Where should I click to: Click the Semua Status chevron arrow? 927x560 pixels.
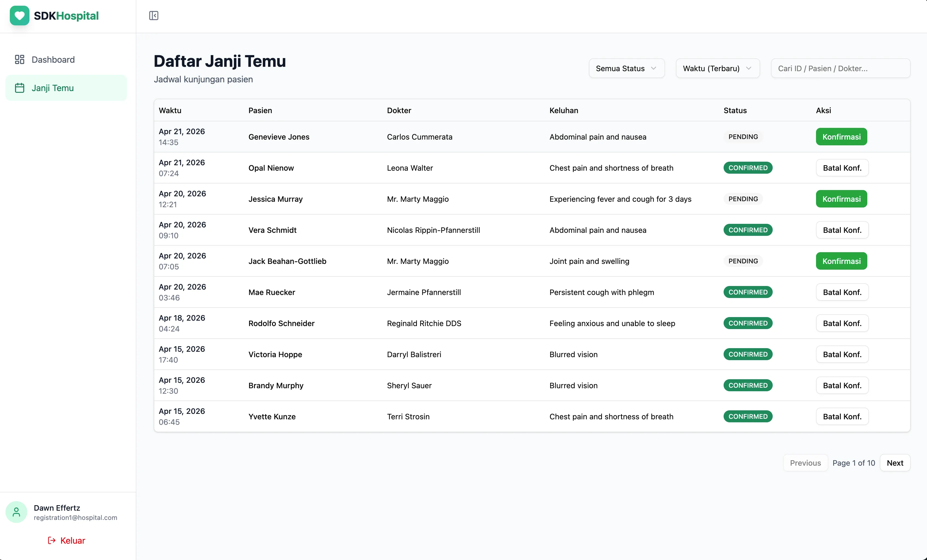654,68
